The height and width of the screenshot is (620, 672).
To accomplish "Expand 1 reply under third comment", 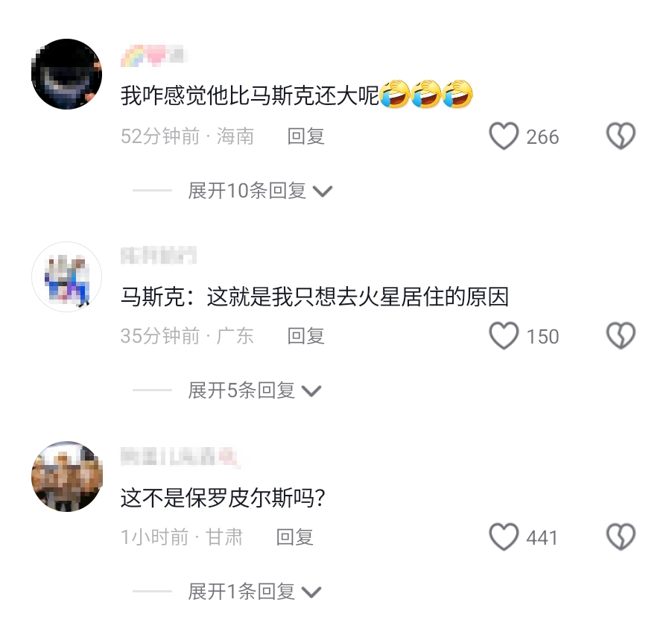I will 254,592.
